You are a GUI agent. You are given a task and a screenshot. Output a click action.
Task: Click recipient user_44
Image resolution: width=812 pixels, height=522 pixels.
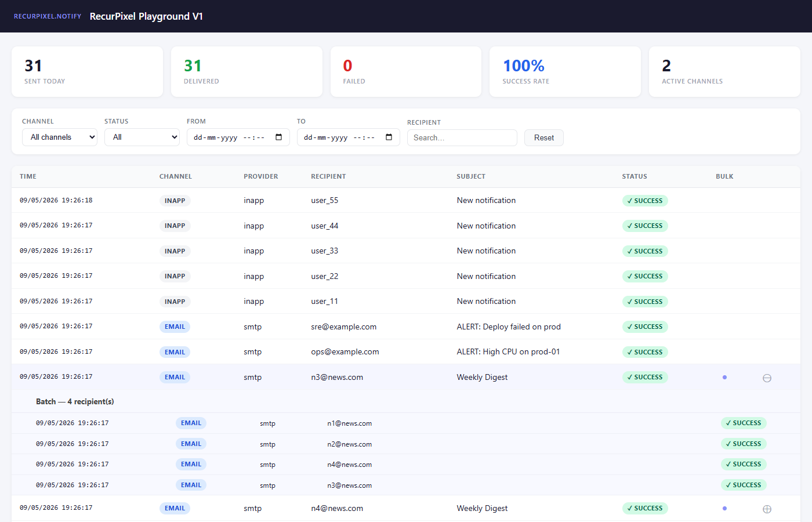pyautogui.click(x=325, y=226)
